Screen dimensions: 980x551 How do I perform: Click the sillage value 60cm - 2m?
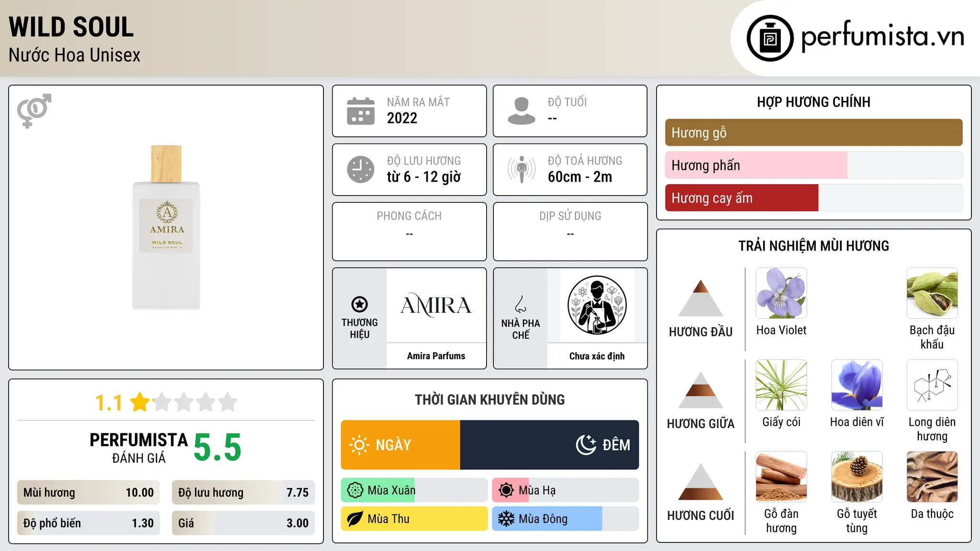pos(580,177)
